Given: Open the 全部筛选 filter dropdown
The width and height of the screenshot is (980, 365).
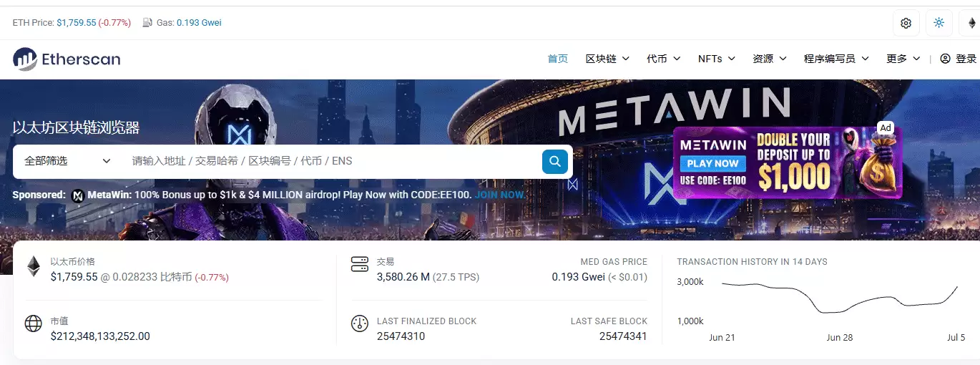Looking at the screenshot, I should 67,161.
